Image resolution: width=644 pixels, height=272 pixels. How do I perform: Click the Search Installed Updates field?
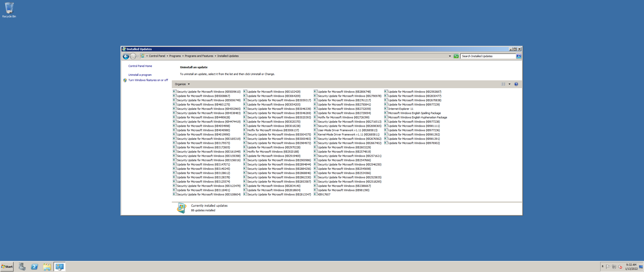click(x=488, y=56)
